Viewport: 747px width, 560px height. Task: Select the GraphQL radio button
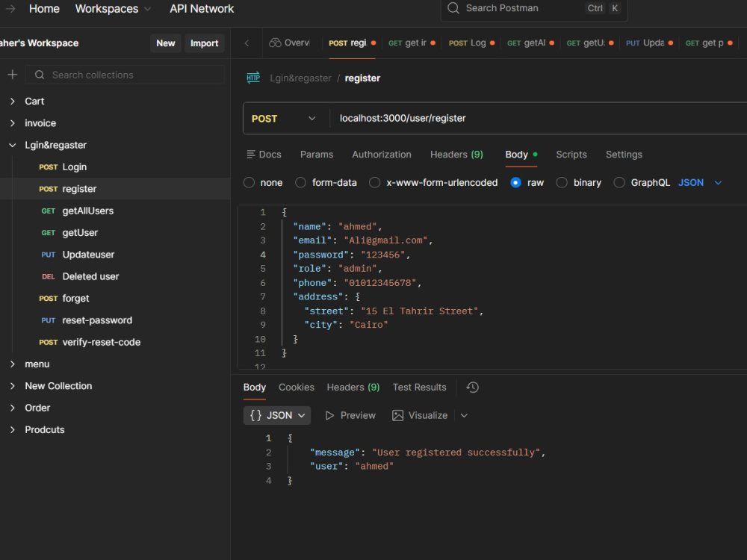[619, 182]
